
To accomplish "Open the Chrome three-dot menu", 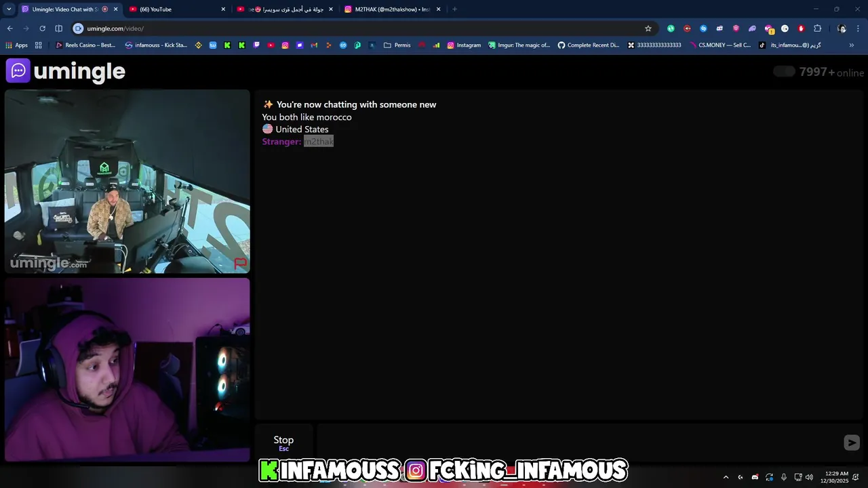I will click(x=859, y=28).
